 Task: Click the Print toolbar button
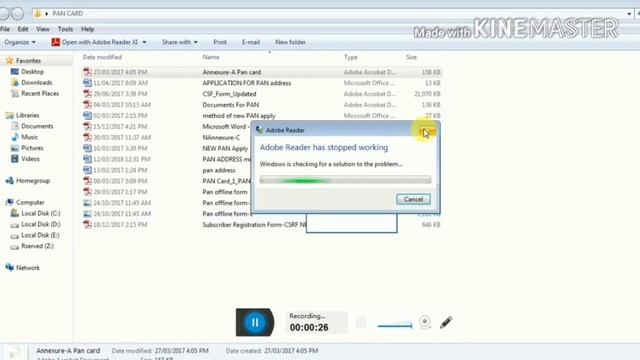[x=220, y=42]
